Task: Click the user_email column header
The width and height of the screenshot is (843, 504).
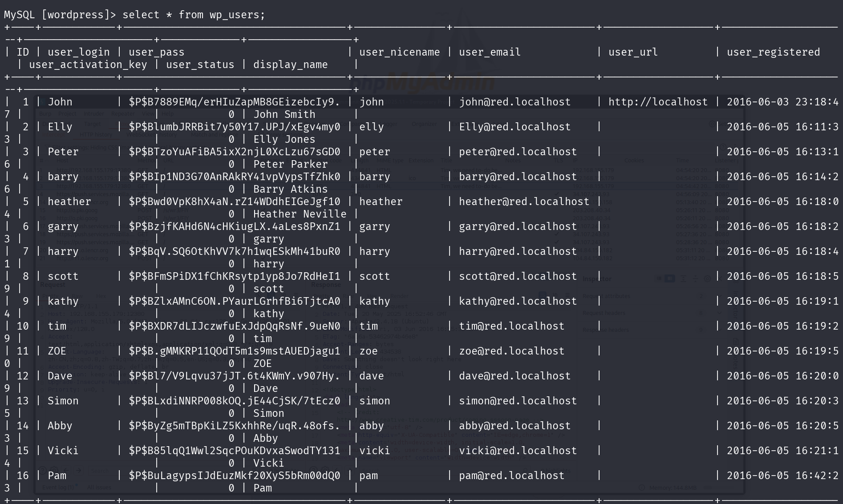Action: click(490, 52)
